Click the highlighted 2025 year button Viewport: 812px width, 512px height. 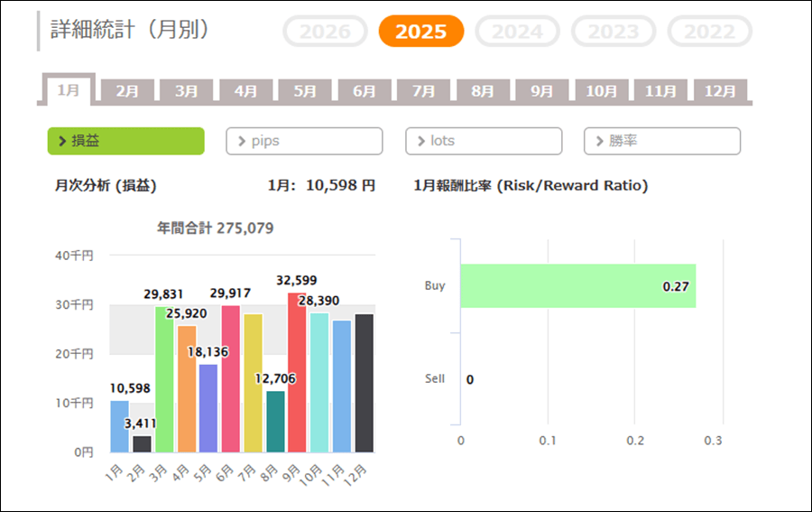tap(421, 32)
